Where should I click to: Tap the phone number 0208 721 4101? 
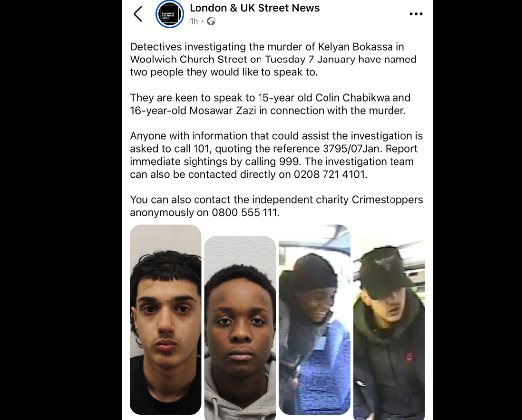pos(329,175)
